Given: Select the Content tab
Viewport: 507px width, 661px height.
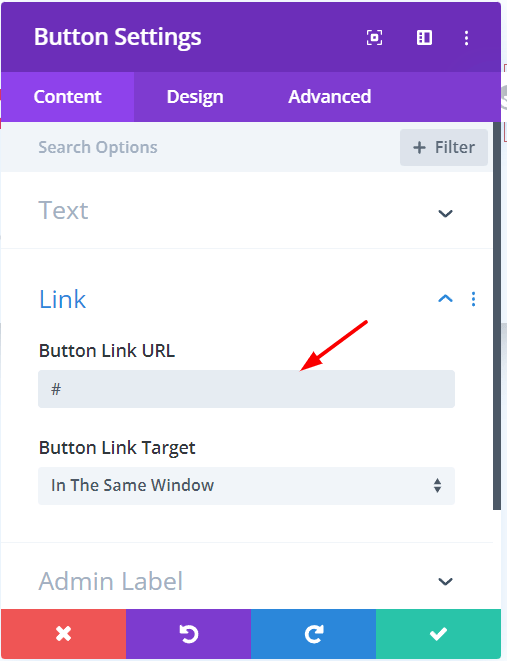Looking at the screenshot, I should coord(67,97).
